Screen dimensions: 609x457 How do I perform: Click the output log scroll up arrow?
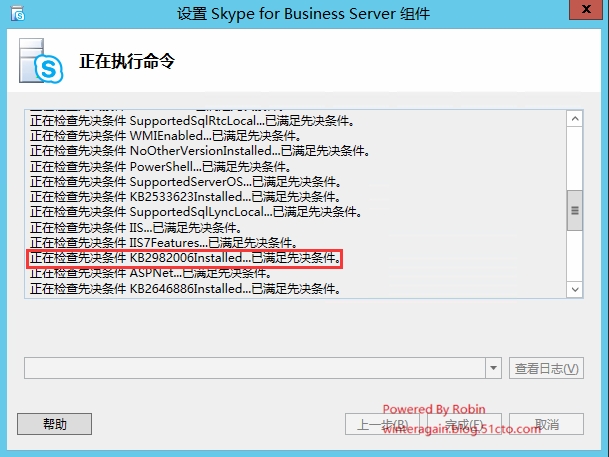click(x=575, y=119)
